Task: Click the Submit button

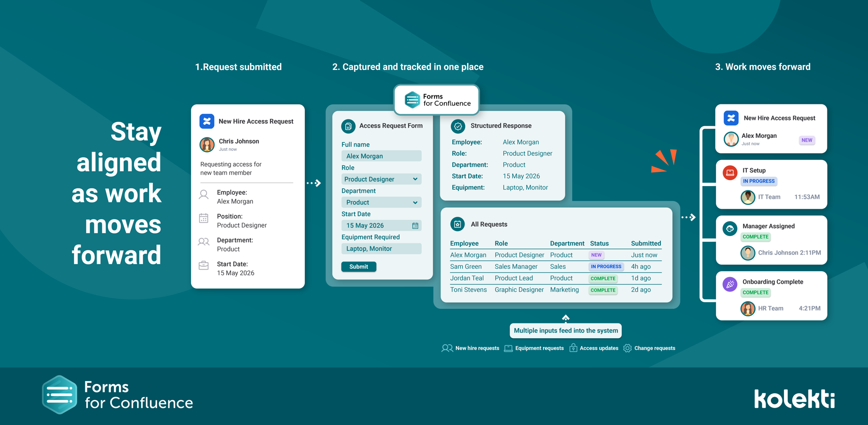Action: click(x=359, y=266)
